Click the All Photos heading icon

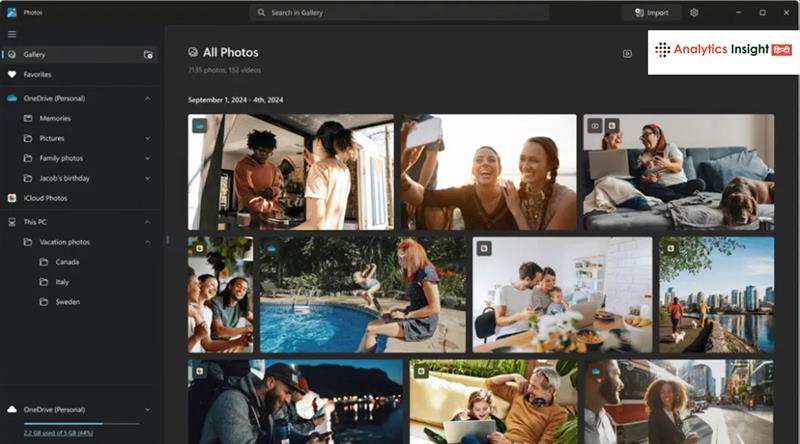tap(193, 52)
